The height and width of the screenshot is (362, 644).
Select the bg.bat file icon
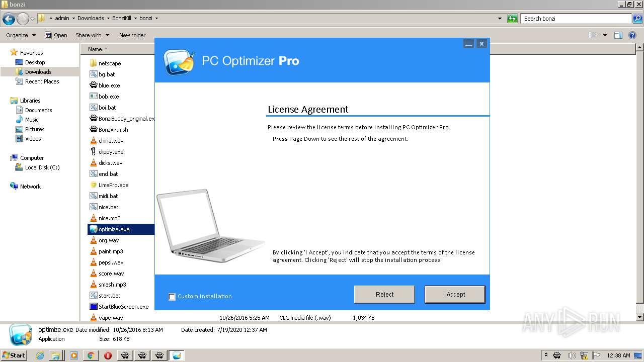point(93,74)
